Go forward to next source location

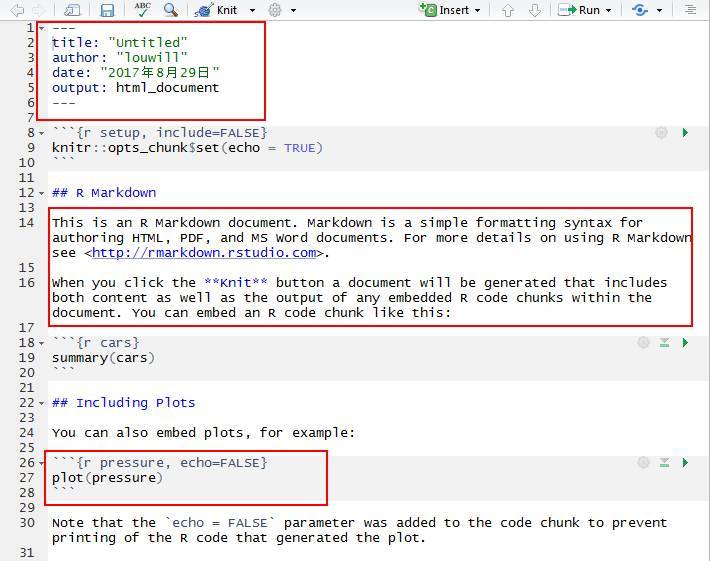coord(39,10)
